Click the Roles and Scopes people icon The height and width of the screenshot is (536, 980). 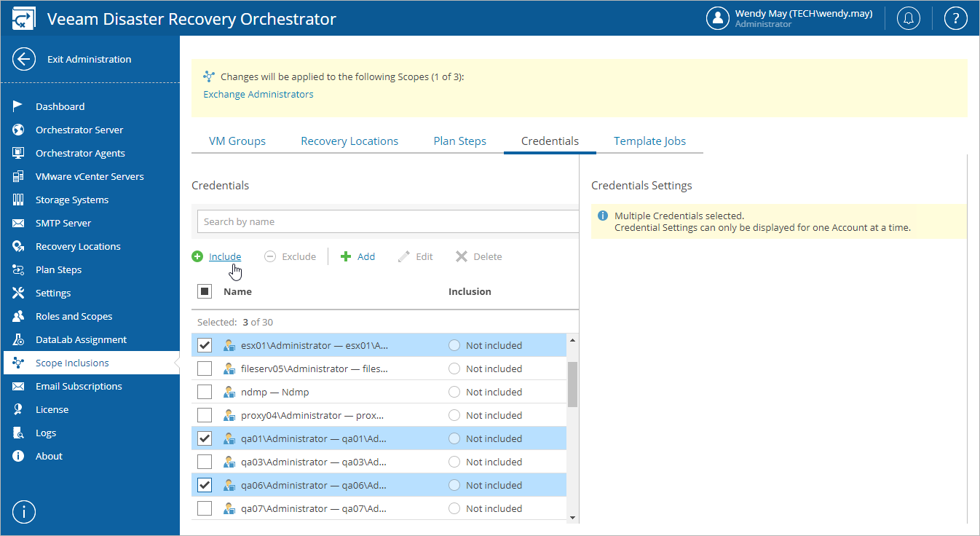click(19, 316)
